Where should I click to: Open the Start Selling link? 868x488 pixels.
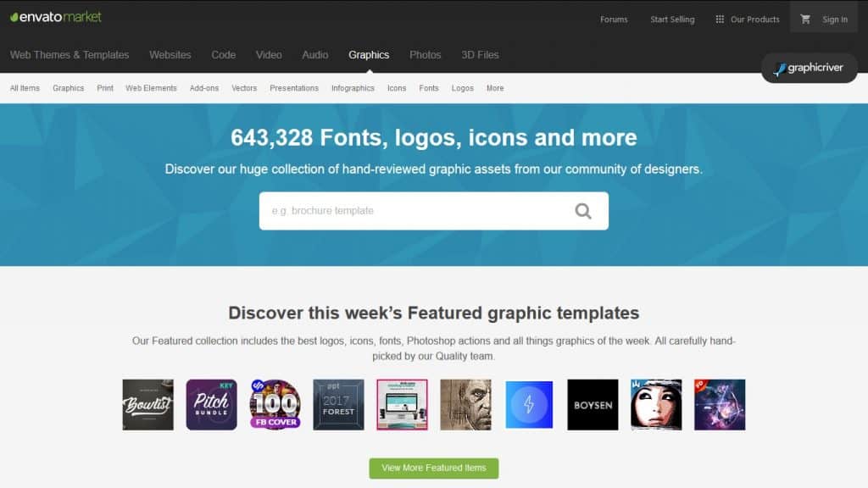coord(672,19)
